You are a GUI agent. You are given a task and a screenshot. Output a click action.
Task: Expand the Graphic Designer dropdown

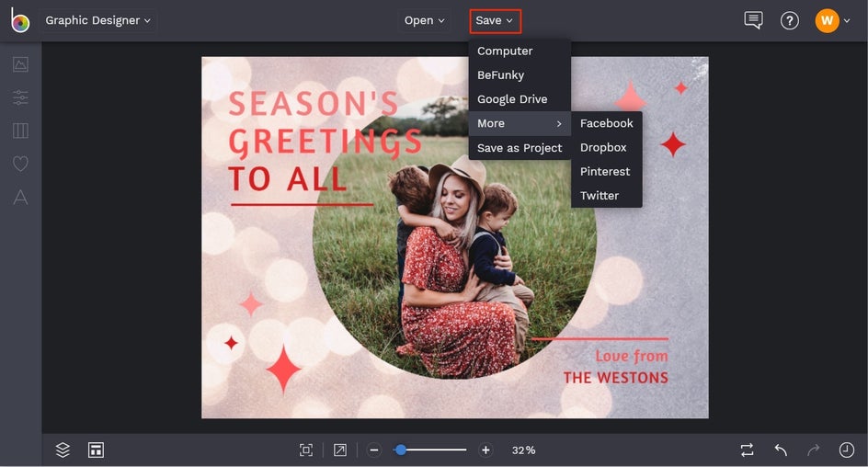[x=98, y=20]
